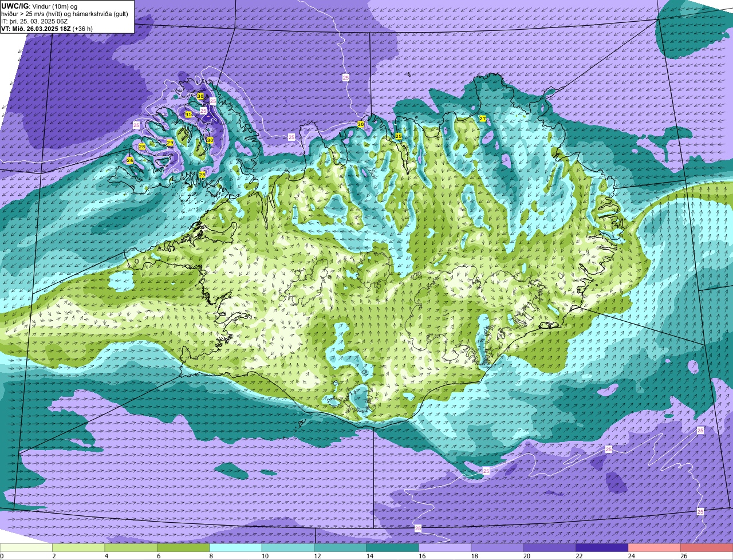Click the legend scale value 14

point(369,556)
